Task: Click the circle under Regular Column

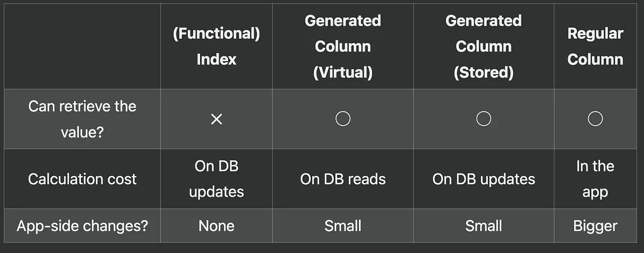Action: pyautogui.click(x=595, y=119)
